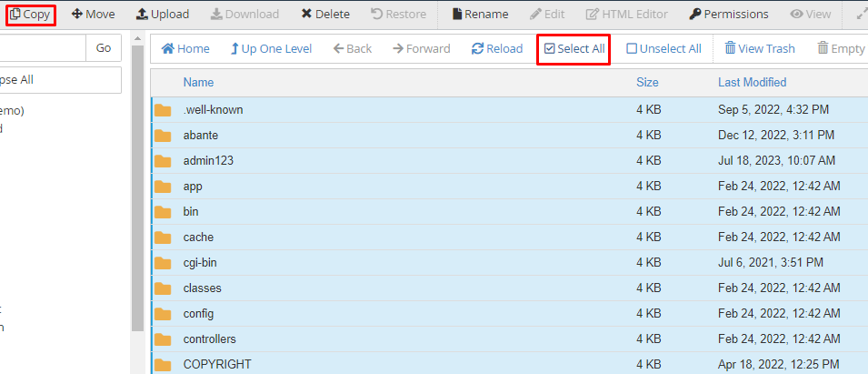Open View Trash
Screen dimensions: 868x374
[x=760, y=48]
